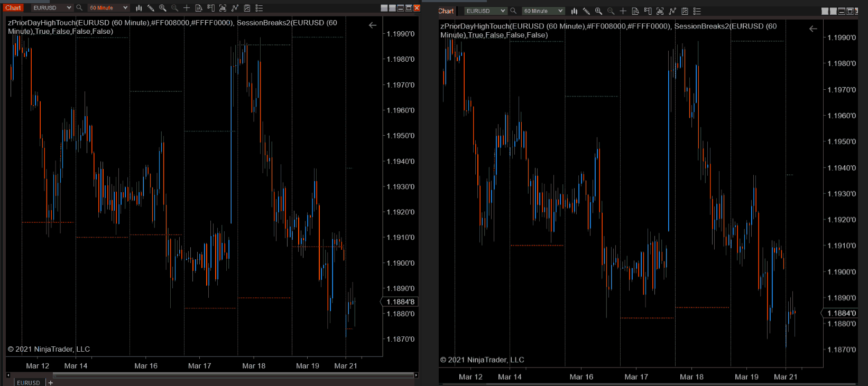
Task: Select the EURUSD tab below left chart
Action: click(29, 382)
